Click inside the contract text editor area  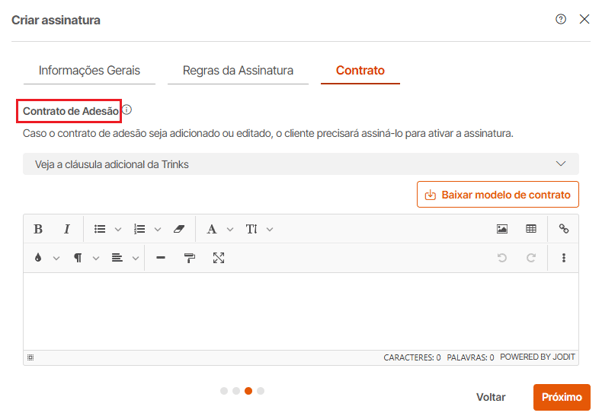tap(300, 310)
